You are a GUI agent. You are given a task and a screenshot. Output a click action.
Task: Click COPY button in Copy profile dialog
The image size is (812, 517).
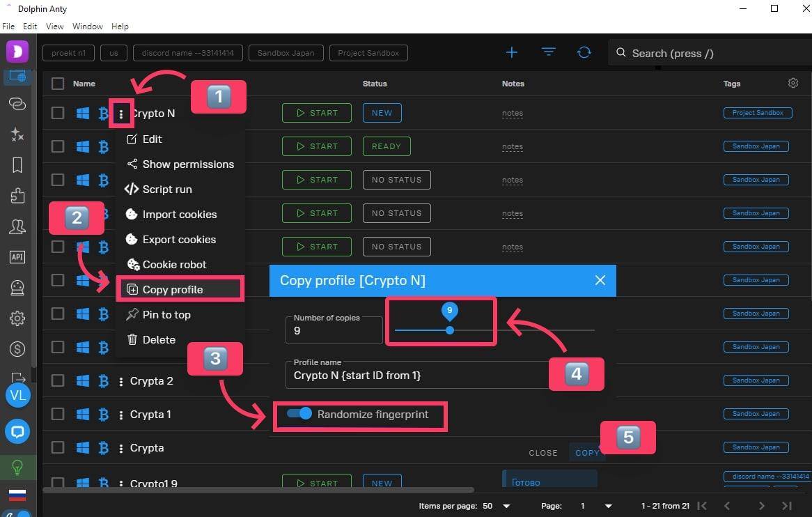pos(587,453)
